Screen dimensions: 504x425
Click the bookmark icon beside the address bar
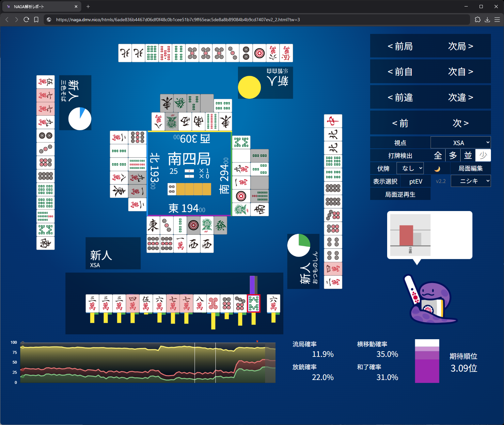pyautogui.click(x=36, y=20)
